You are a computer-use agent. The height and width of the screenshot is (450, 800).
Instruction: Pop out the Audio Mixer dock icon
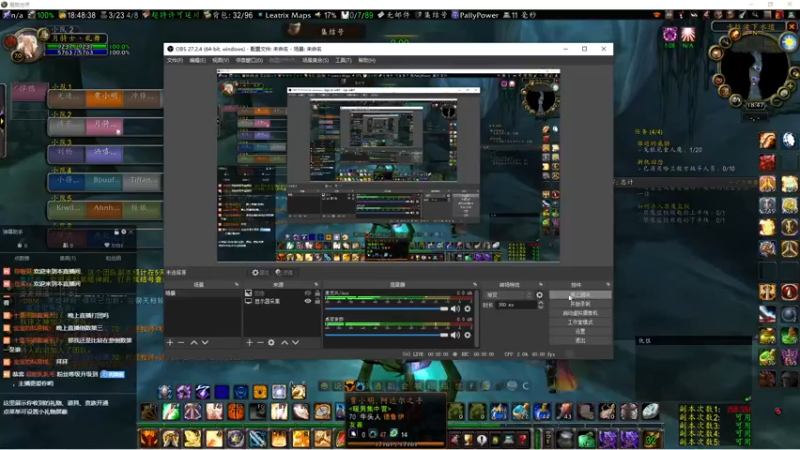coord(475,284)
